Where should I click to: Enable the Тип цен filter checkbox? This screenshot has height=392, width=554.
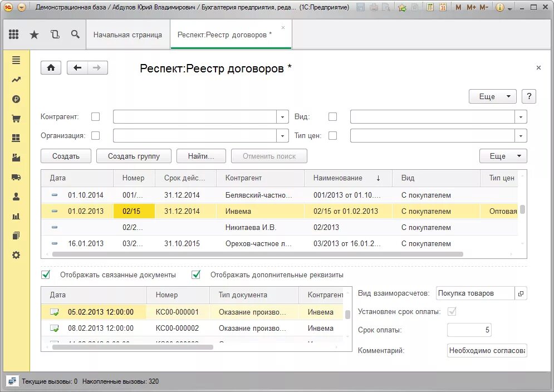coord(332,136)
